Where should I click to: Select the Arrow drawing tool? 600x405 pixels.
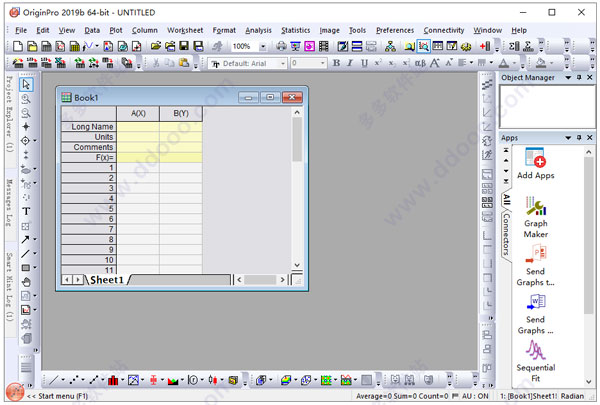click(26, 240)
